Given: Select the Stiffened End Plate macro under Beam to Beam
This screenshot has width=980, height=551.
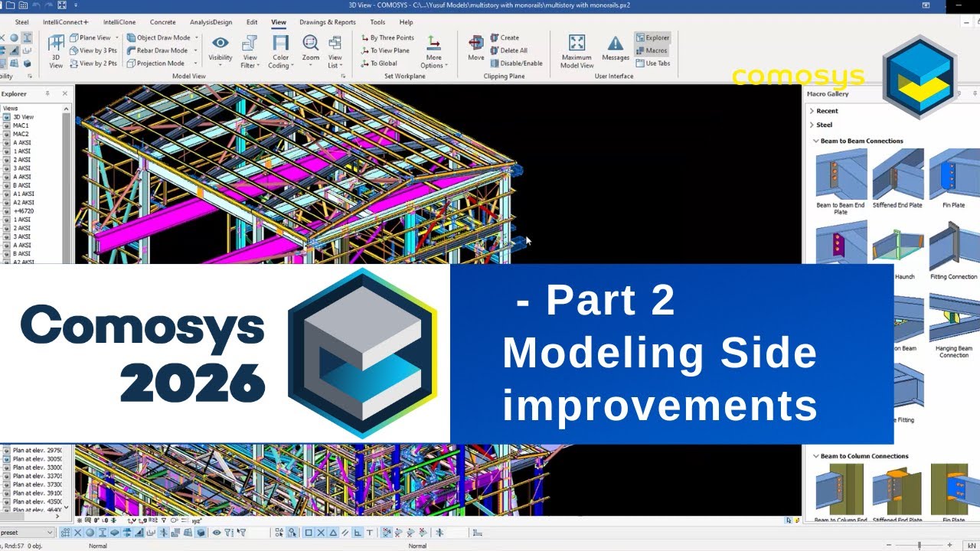Looking at the screenshot, I should [x=897, y=178].
